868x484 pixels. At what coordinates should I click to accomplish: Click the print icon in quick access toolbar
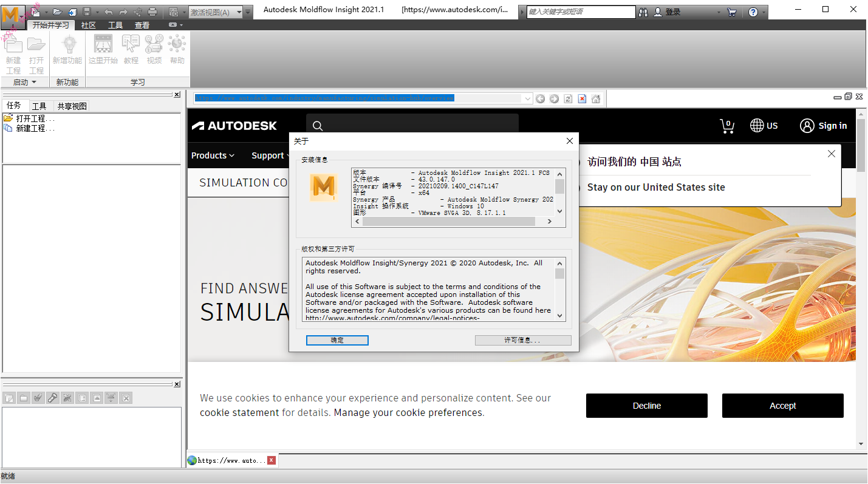coord(152,12)
